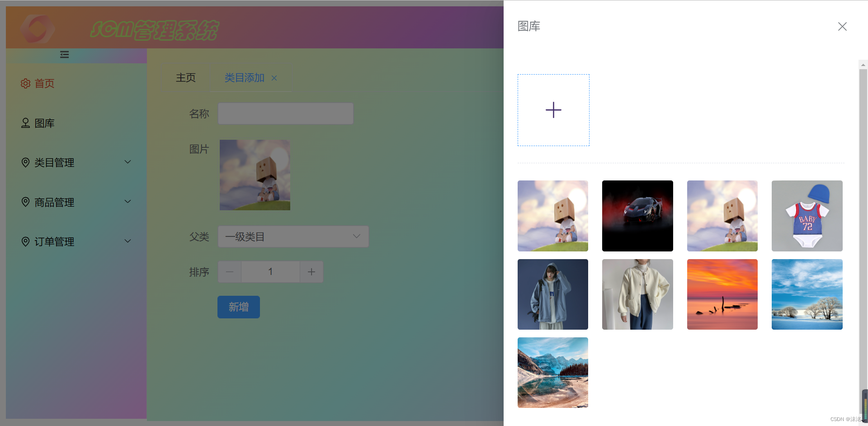Click the 首页 gear icon
868x426 pixels.
(x=25, y=83)
